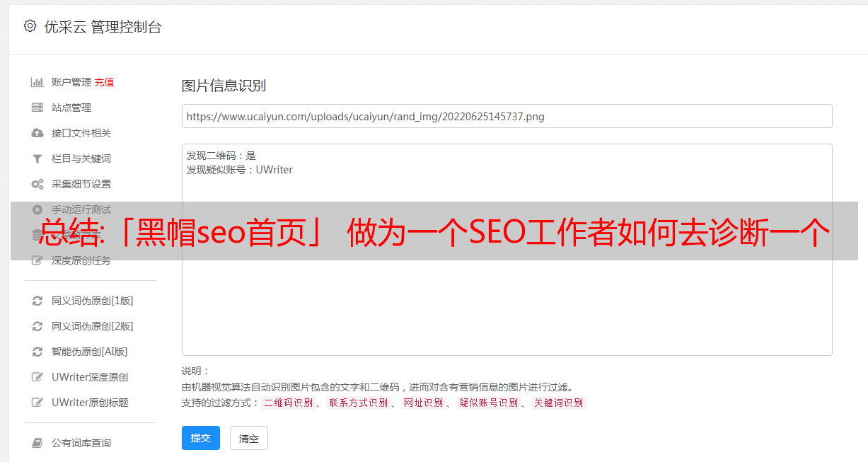Focus the image URL input field
This screenshot has height=462, width=868.
point(507,116)
